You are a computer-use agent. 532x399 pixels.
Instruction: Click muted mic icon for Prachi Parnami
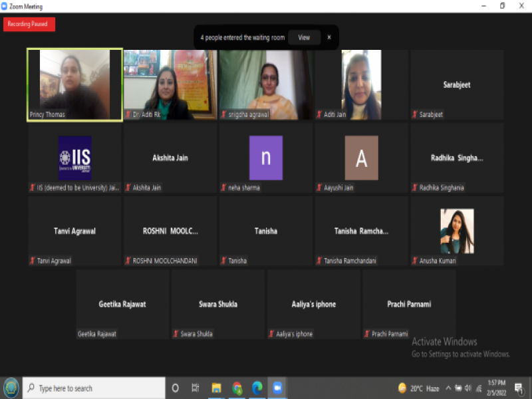coord(367,334)
